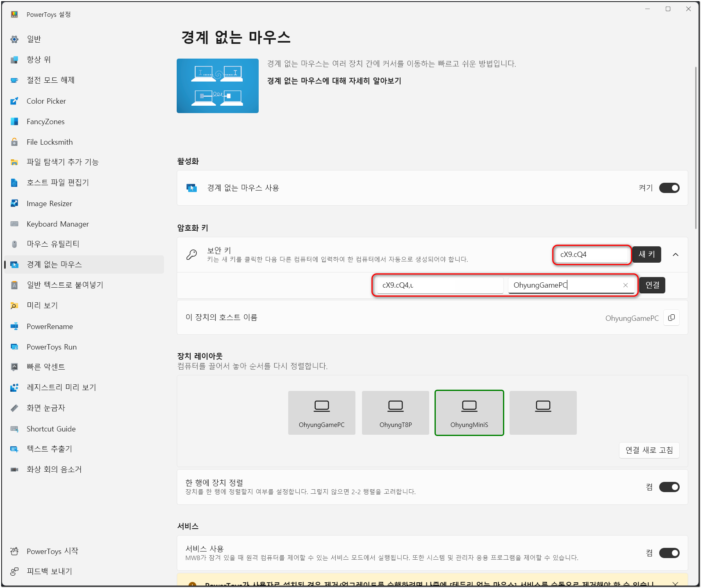The width and height of the screenshot is (701, 588).
Task: Click the 보안 키 key icon
Action: [x=192, y=254]
